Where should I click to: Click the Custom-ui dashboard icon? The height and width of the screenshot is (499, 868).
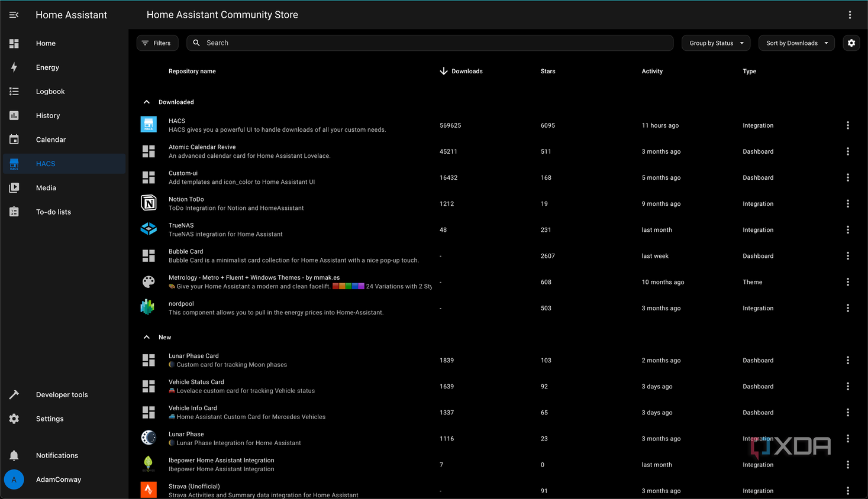tap(149, 177)
